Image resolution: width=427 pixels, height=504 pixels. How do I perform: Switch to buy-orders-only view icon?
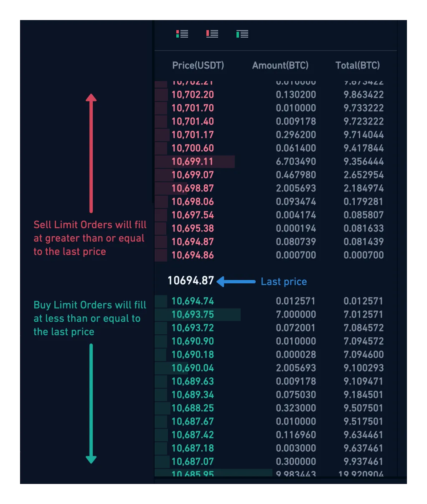[x=242, y=34]
